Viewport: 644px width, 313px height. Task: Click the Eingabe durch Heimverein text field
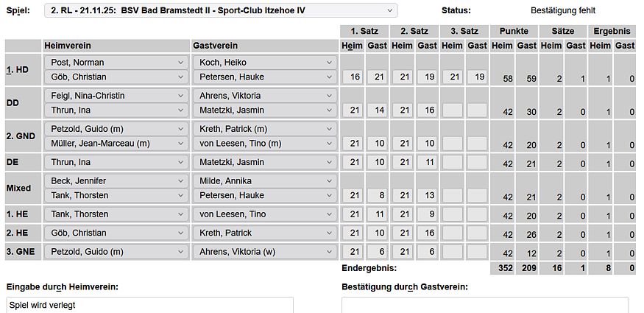point(149,305)
